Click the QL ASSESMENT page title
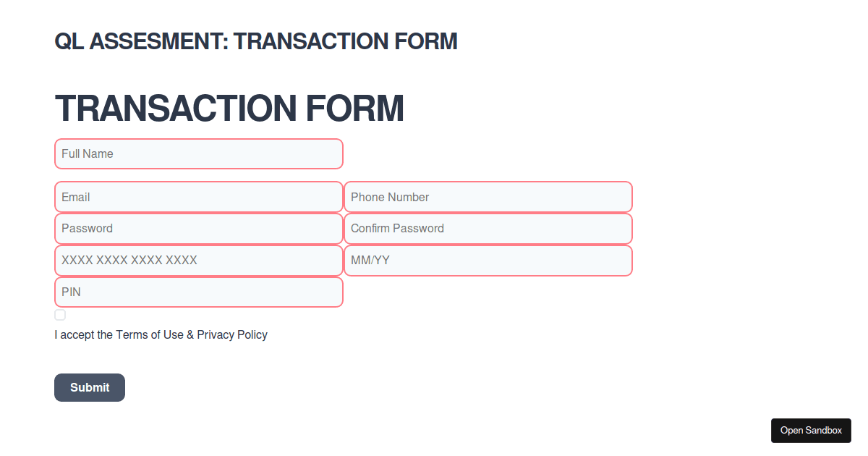This screenshot has width=868, height=456. point(256,41)
